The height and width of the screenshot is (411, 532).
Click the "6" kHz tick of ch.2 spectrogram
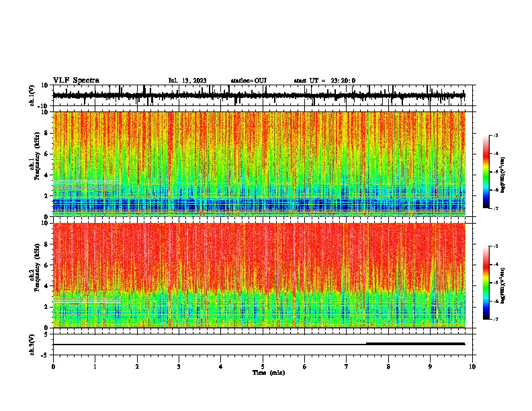[x=46, y=265]
